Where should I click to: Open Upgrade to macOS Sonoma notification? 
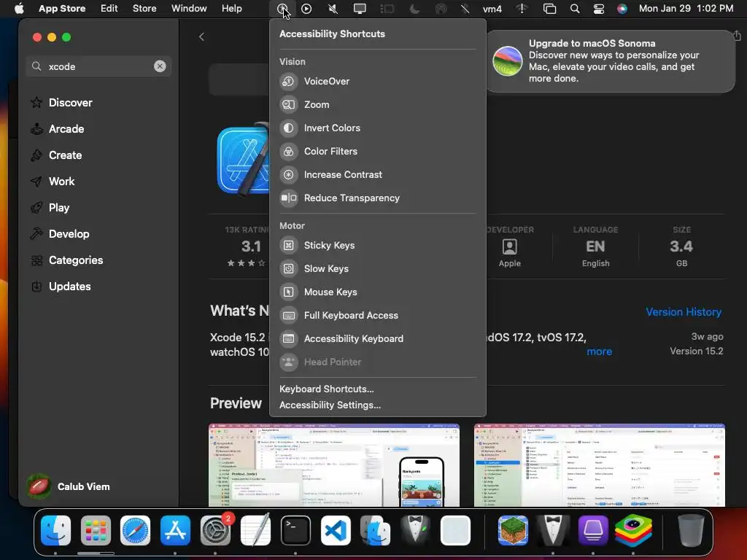click(611, 61)
